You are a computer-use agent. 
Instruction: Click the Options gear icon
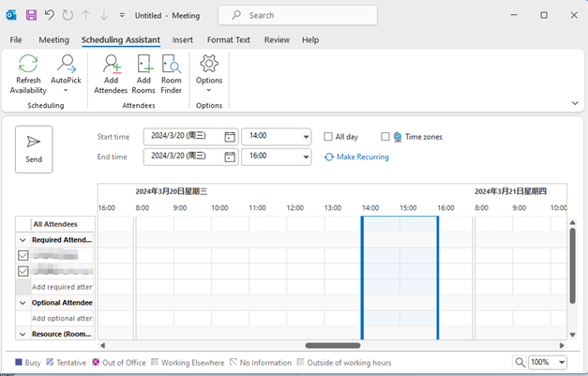point(209,66)
